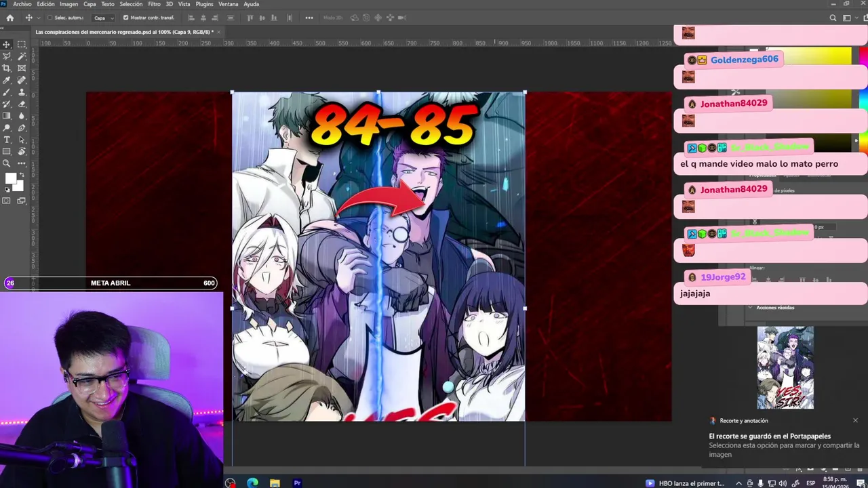Select the Blur tool
Viewport: 868px width, 488px height.
(x=22, y=116)
